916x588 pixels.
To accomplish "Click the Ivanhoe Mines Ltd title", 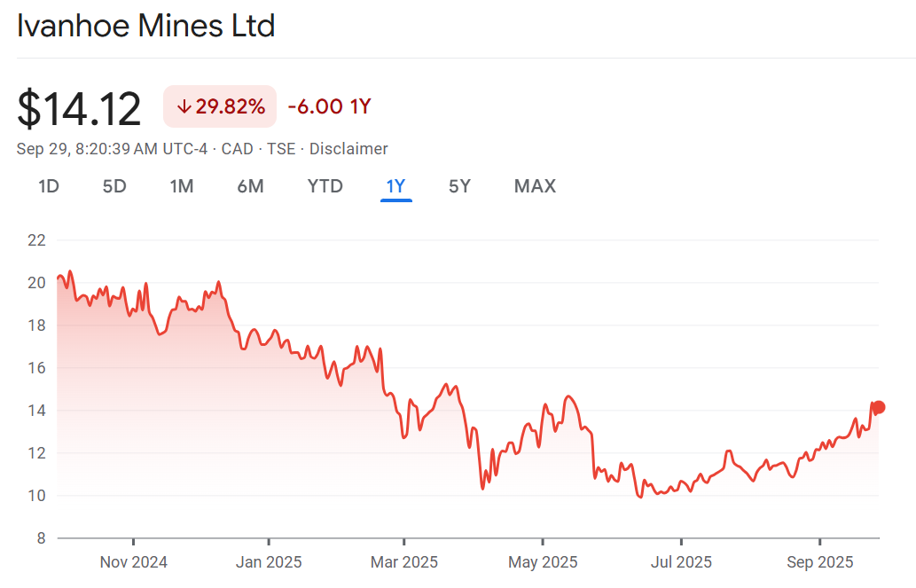I will coord(146,26).
